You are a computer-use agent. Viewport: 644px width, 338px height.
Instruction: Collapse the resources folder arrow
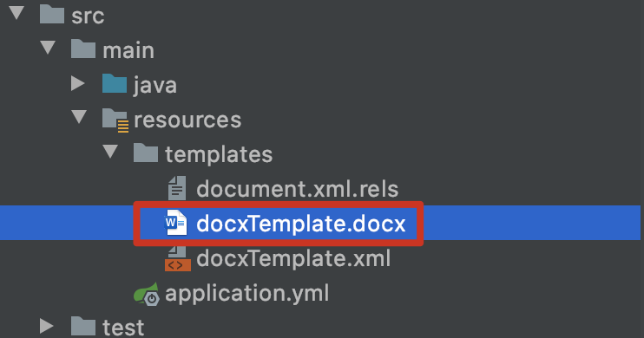79,117
